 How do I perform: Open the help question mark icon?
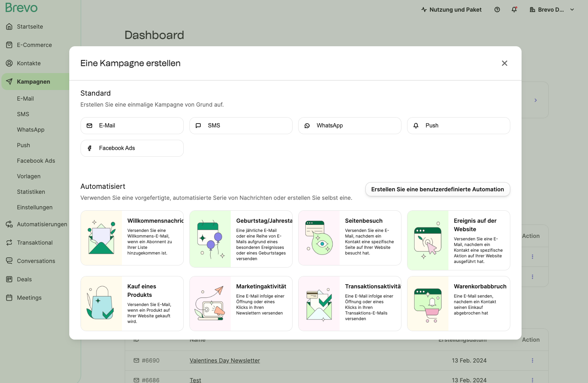(497, 10)
